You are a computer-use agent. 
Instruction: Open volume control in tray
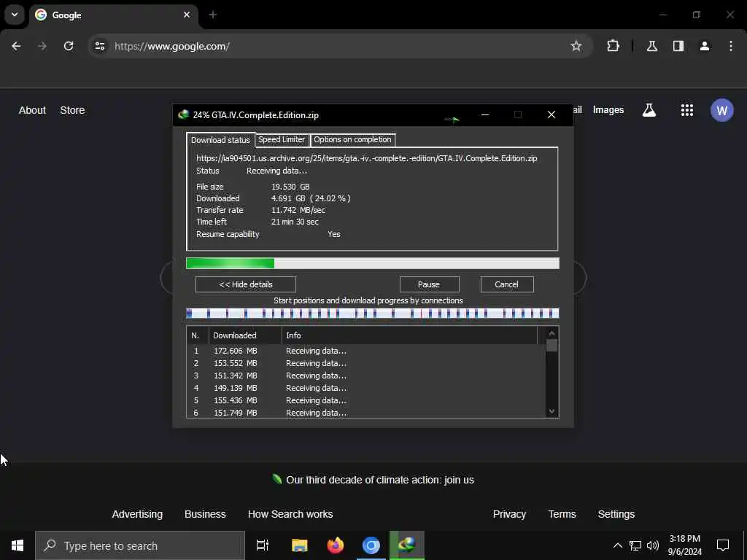[x=653, y=545]
